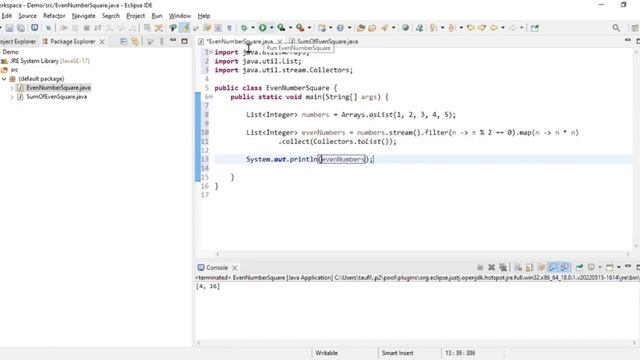Open the dropdown beside Coverage icon
640x360 pixels.
tap(290, 28)
